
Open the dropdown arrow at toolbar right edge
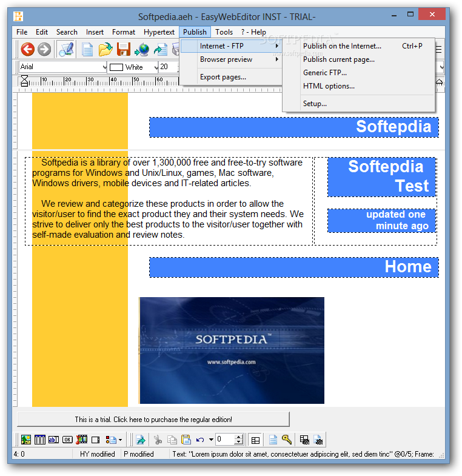click(x=441, y=67)
